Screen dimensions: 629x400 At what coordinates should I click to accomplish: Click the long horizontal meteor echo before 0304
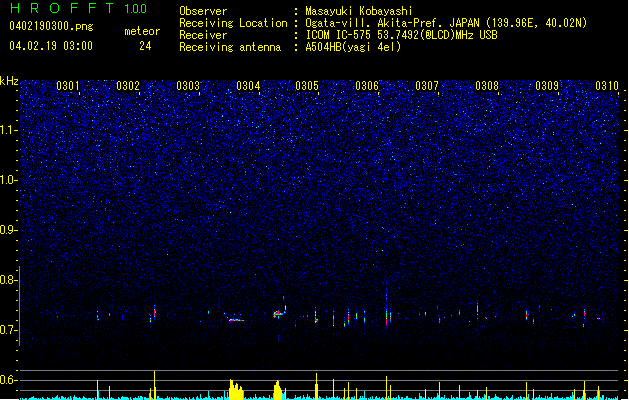tap(236, 320)
